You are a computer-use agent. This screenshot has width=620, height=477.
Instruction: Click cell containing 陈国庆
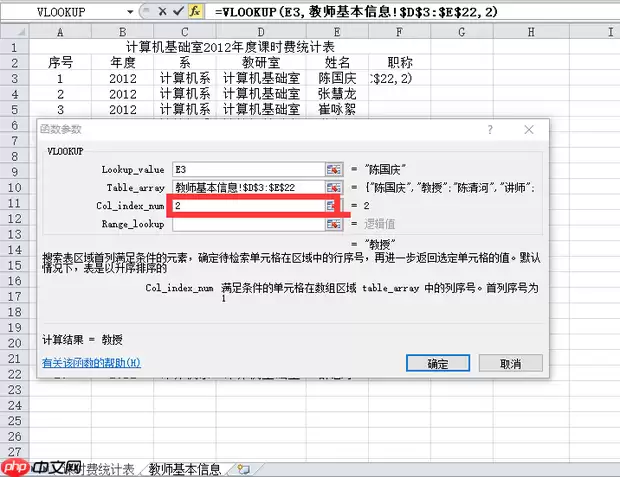tap(337, 78)
